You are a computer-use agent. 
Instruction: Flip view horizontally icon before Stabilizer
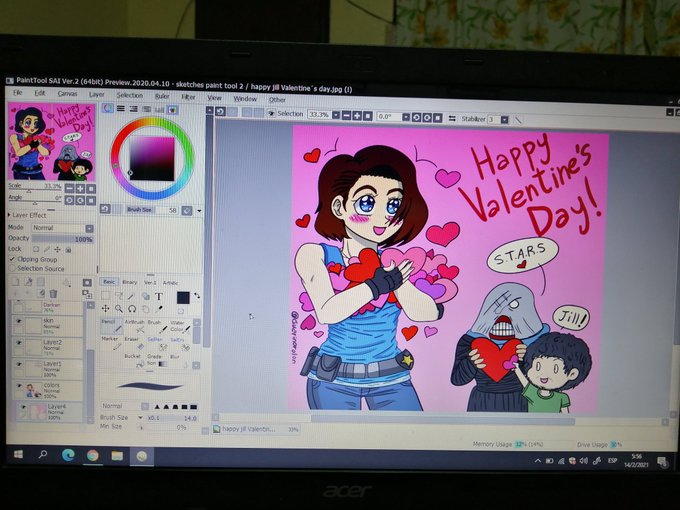(x=452, y=118)
